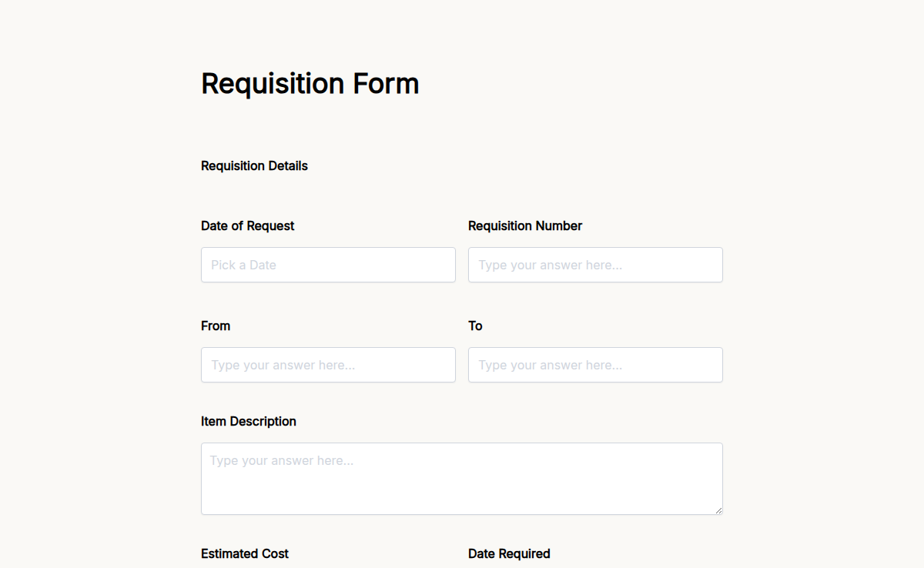Viewport: 924px width, 568px height.
Task: Click inside the To answer field
Action: coord(595,365)
